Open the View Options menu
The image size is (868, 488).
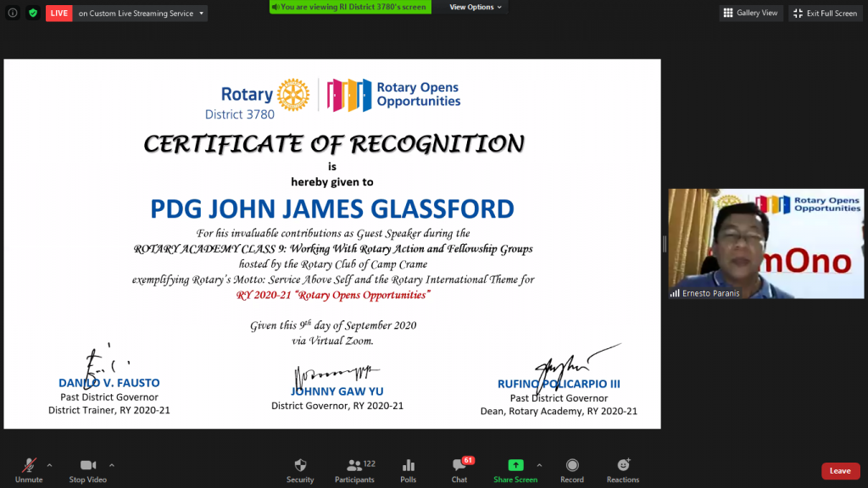pos(476,7)
